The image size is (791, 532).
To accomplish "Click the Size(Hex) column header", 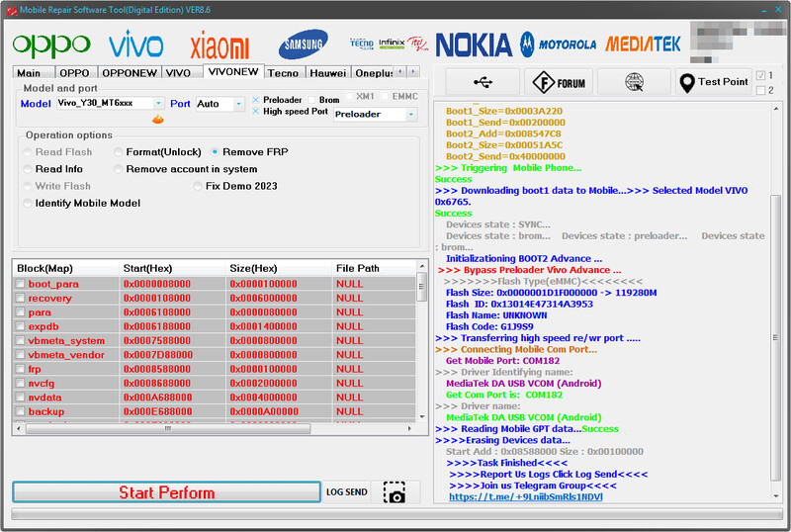I will pyautogui.click(x=279, y=269).
